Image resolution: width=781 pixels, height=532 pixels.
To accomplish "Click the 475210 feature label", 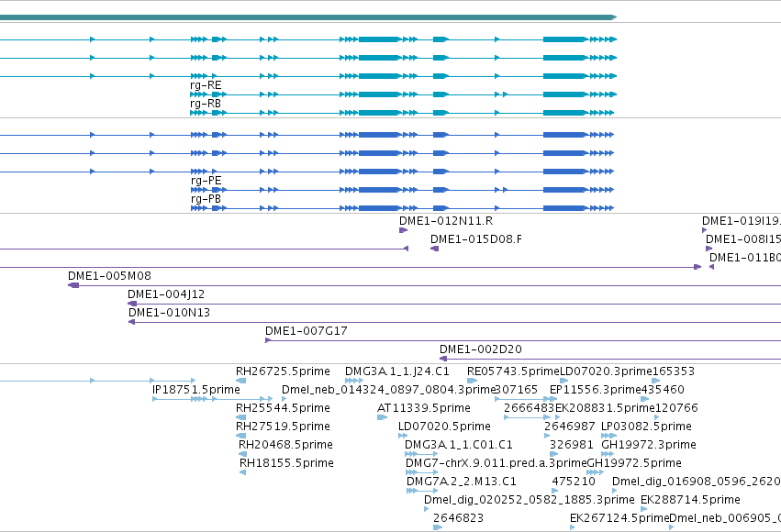I will [x=574, y=482].
